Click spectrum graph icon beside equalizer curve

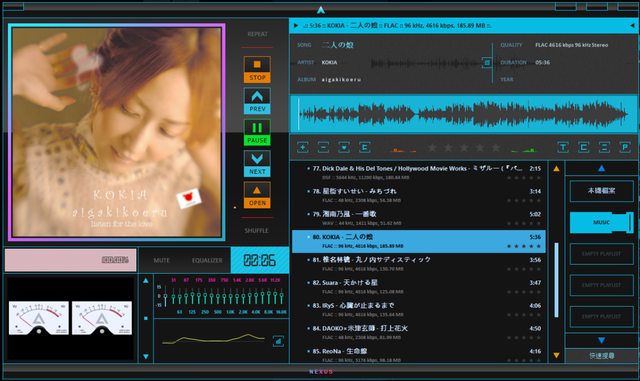pyautogui.click(x=278, y=341)
